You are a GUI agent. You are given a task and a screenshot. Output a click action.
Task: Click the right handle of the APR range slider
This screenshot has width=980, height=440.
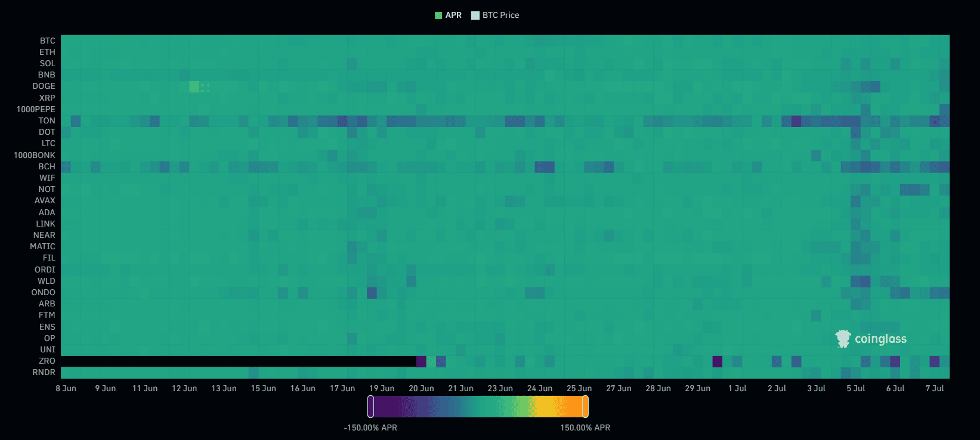click(x=585, y=406)
